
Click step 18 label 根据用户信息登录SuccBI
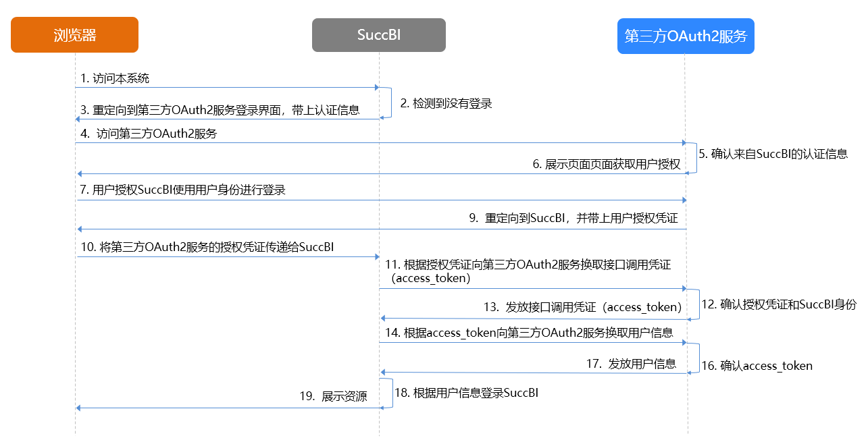pos(466,393)
